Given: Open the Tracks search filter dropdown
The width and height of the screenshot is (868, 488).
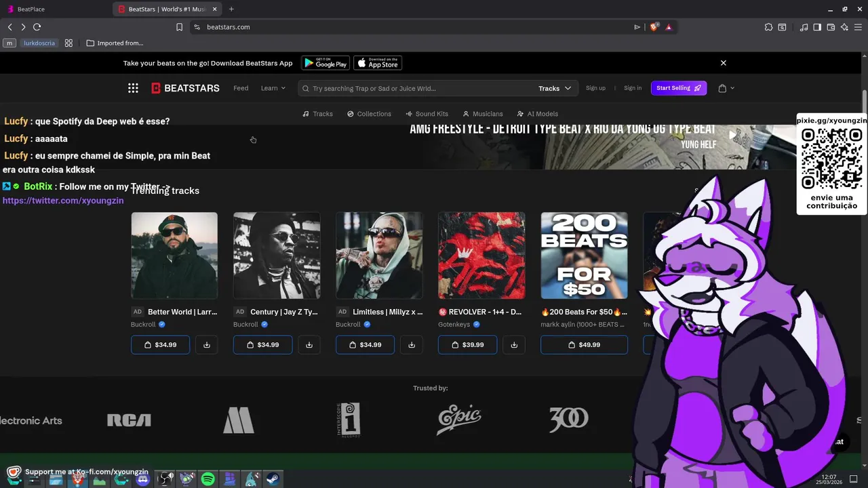Looking at the screenshot, I should click(x=555, y=88).
